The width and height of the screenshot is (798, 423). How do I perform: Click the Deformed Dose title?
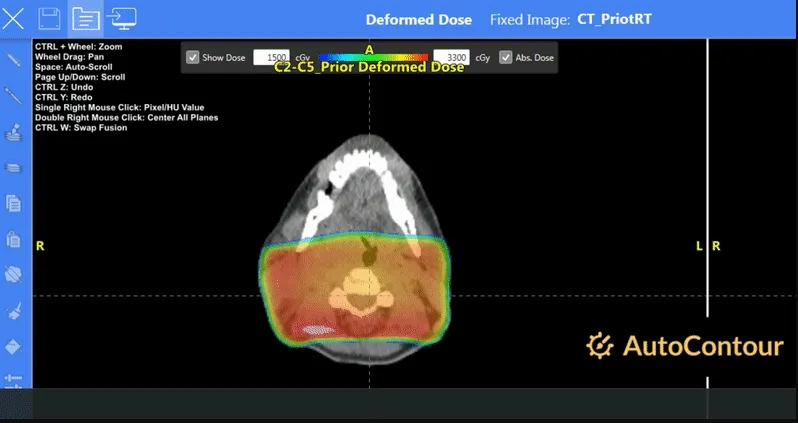(419, 20)
